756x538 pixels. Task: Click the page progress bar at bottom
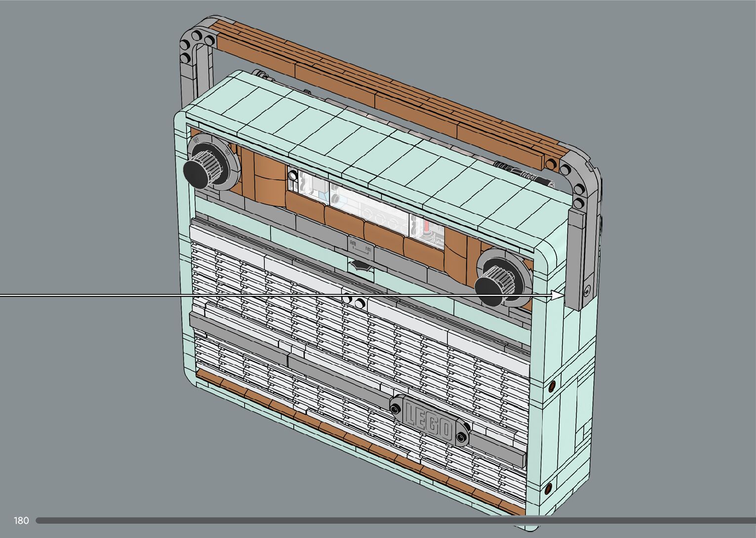tap(395, 520)
